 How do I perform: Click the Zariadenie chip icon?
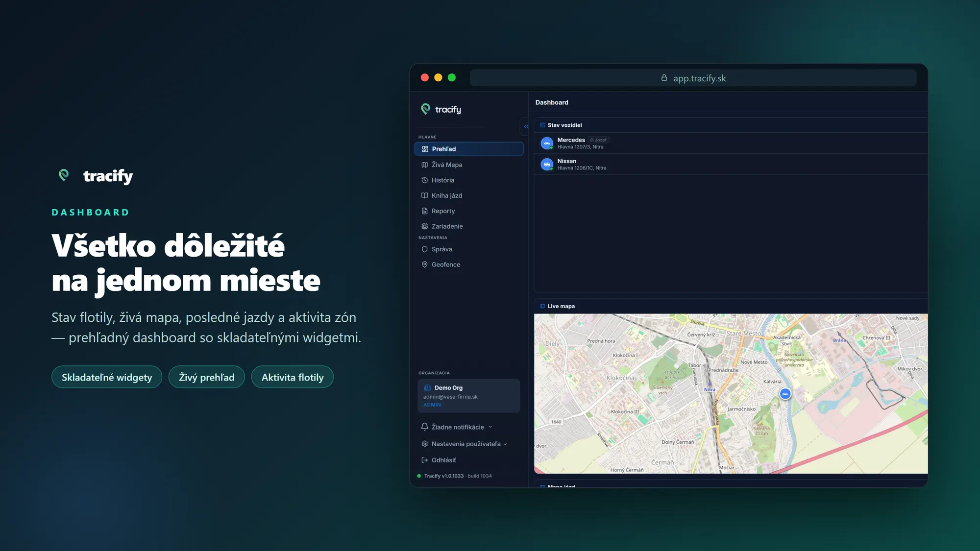tap(425, 226)
